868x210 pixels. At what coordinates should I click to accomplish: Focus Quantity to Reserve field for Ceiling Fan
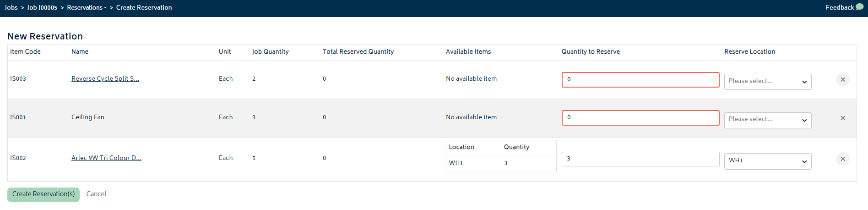tap(640, 117)
